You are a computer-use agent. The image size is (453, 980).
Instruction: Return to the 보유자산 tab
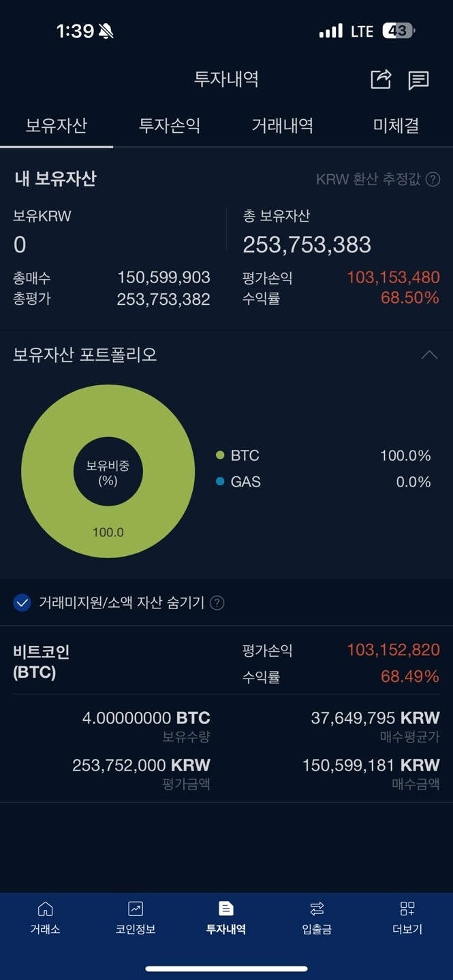point(57,126)
